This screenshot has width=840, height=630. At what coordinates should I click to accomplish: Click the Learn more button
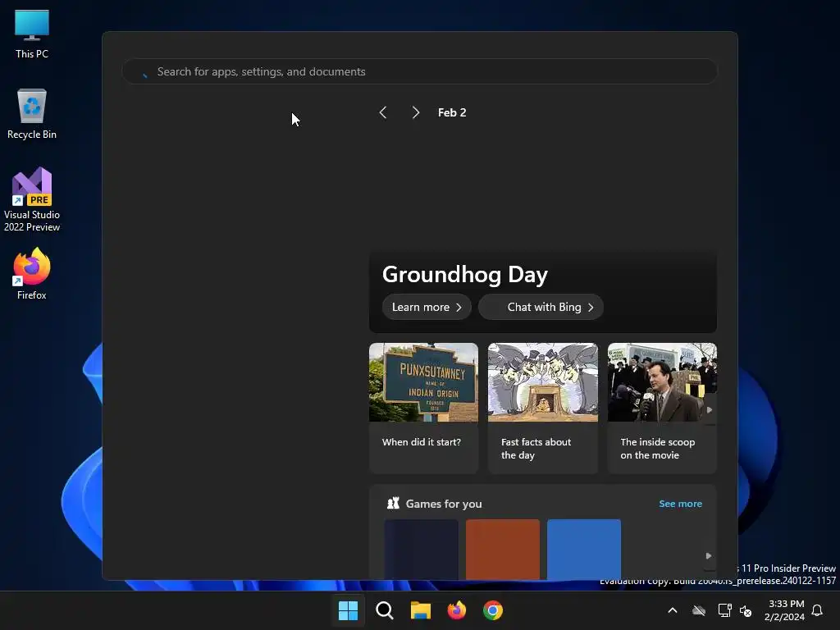coord(427,307)
